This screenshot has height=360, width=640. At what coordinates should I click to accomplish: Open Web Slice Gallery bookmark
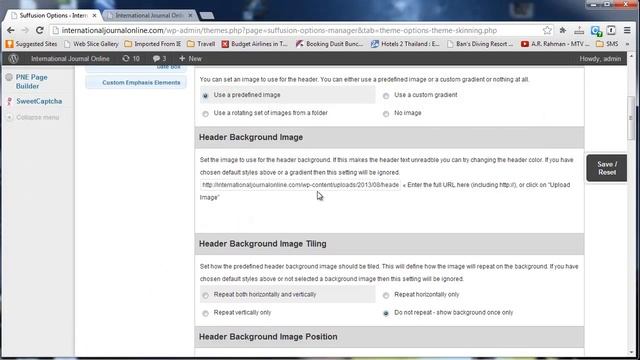91,44
